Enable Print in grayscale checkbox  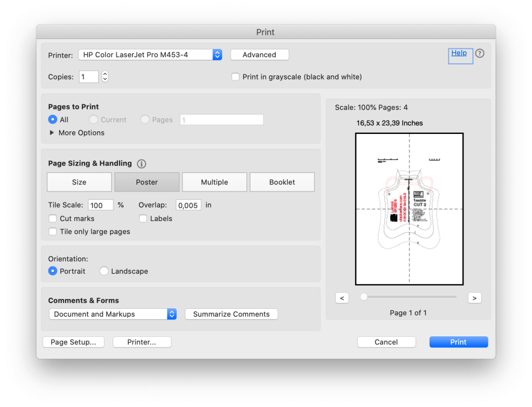point(236,77)
